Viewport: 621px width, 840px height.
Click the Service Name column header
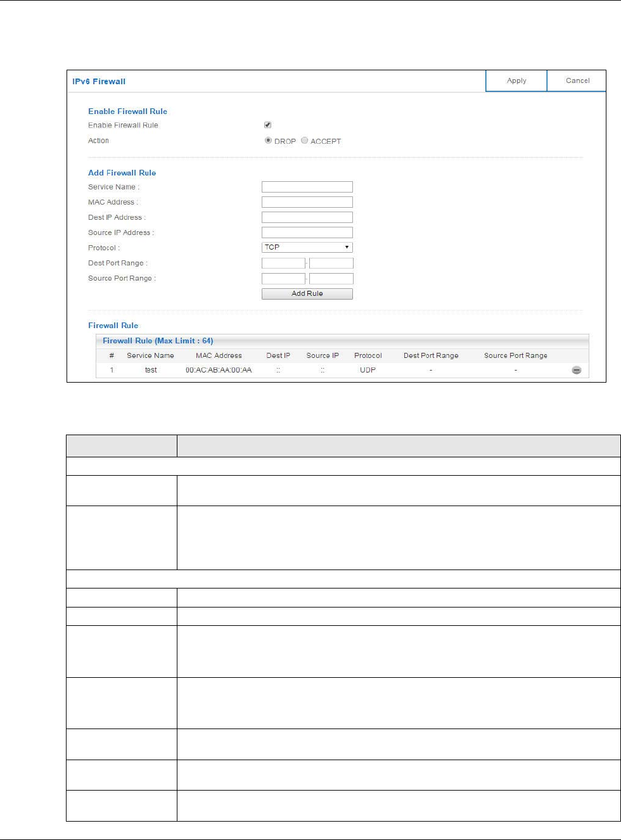click(x=150, y=355)
